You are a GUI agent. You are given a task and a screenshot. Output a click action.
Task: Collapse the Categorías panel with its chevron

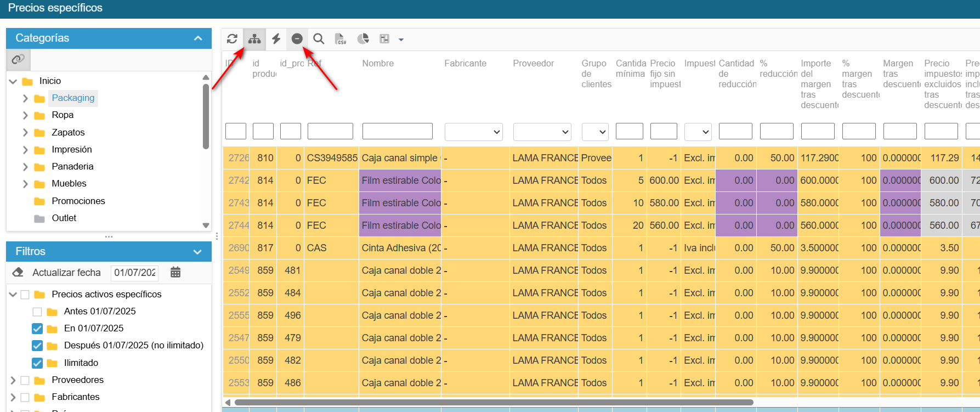pyautogui.click(x=199, y=38)
